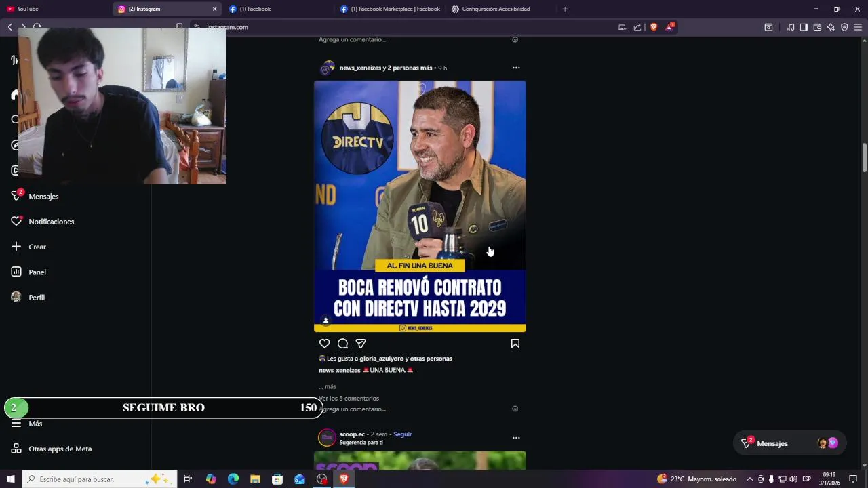Click Windows search box 'Escribe aquí para buscar'
Image resolution: width=868 pixels, height=488 pixels.
(x=99, y=479)
